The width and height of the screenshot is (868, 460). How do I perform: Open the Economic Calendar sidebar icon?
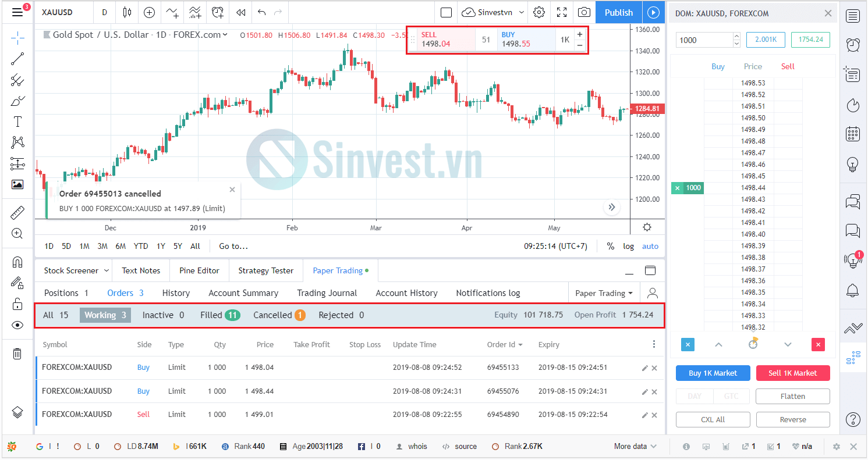tap(853, 134)
